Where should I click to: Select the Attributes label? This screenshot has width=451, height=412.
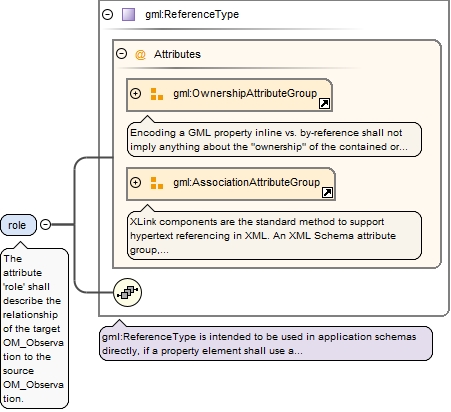177,54
